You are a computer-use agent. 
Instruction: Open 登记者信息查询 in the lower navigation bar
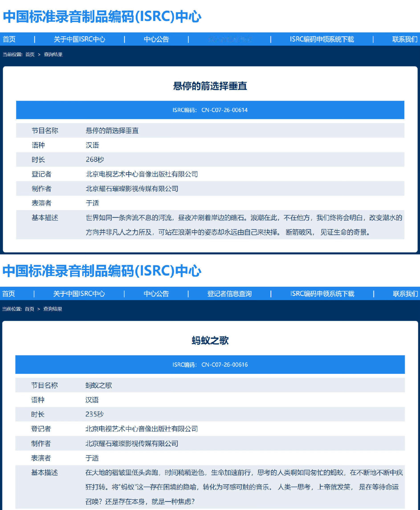[229, 294]
